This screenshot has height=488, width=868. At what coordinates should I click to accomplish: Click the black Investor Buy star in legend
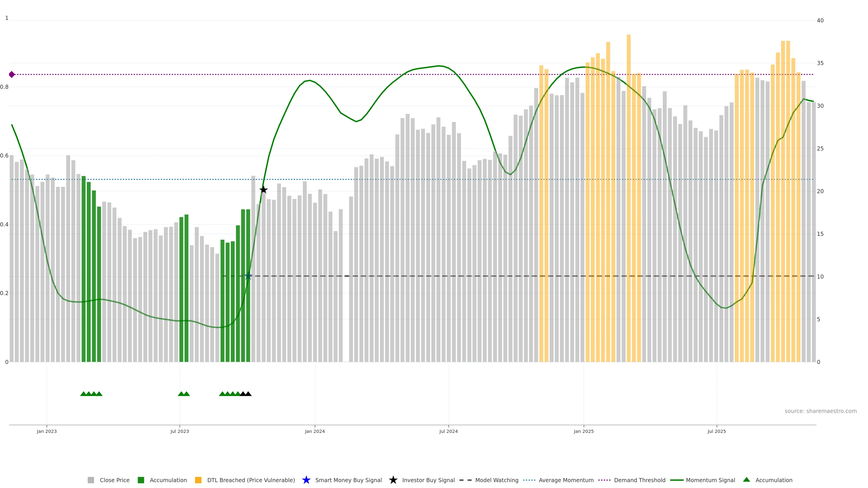(x=393, y=480)
